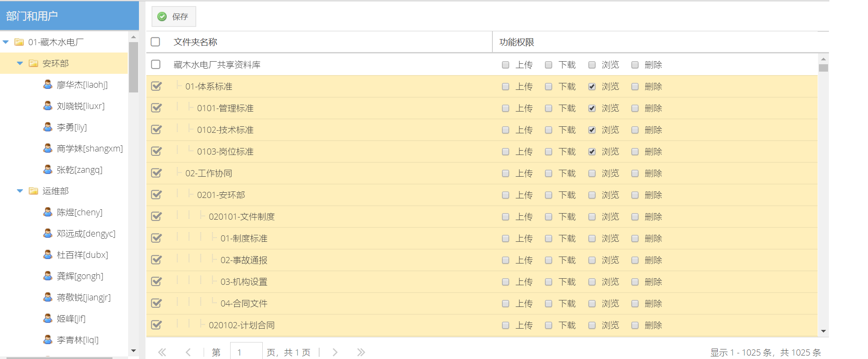Click the user icon for 龚辉[gongh]
The height and width of the screenshot is (359, 868).
(48, 276)
